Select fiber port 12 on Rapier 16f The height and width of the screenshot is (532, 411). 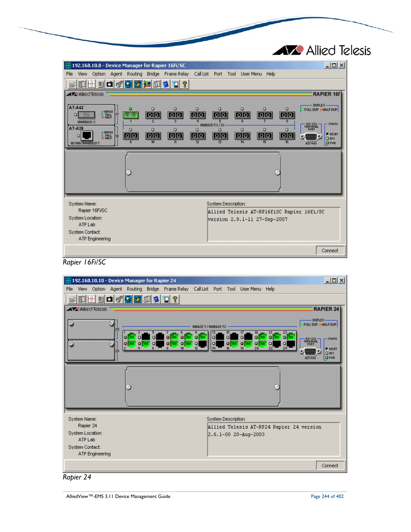click(x=198, y=136)
